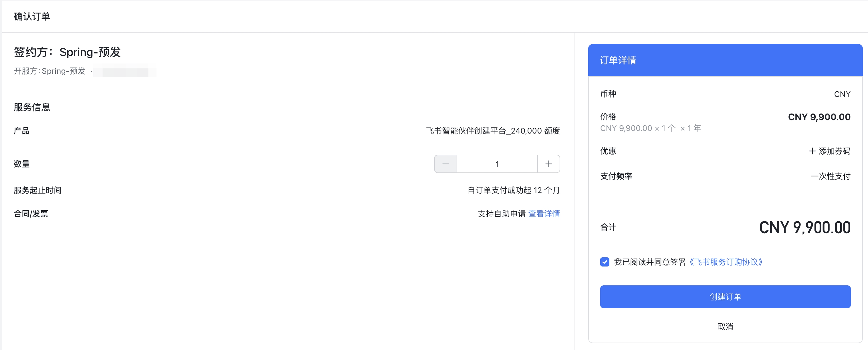The image size is (868, 350).
Task: Click the 支付频率 label
Action: pos(616,176)
